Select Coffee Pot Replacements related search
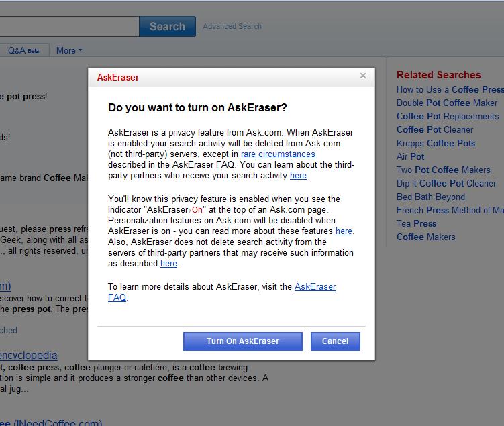This screenshot has width=504, height=426. click(x=448, y=116)
